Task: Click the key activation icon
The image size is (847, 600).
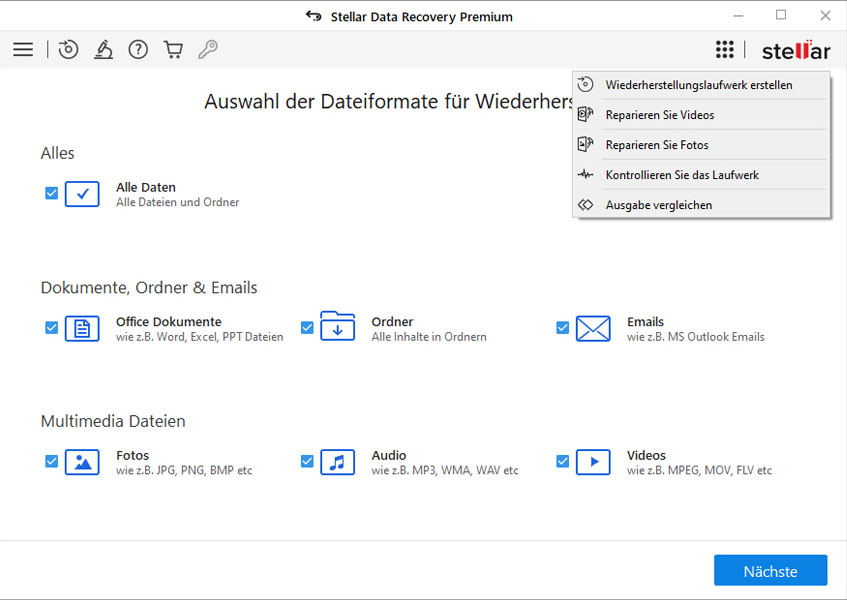Action: click(x=208, y=49)
